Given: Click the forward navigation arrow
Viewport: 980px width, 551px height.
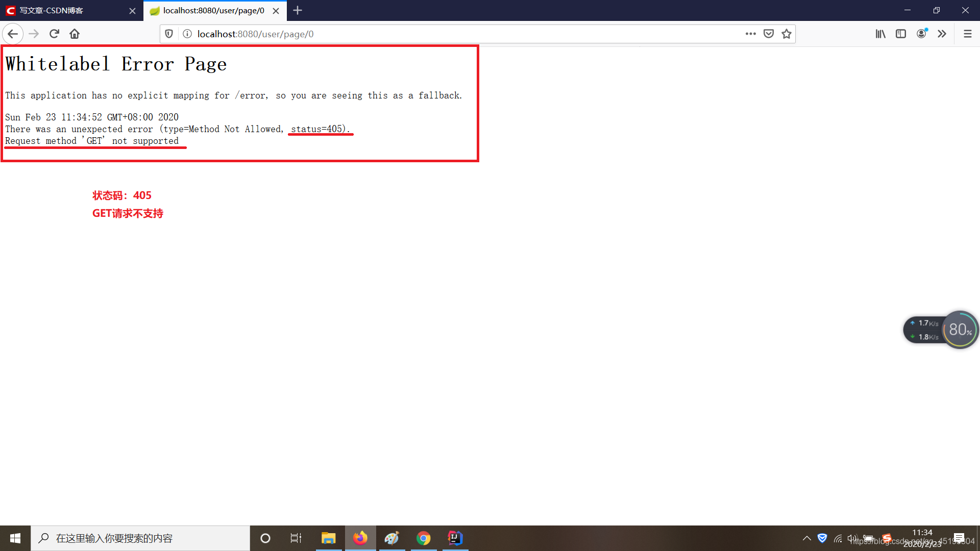Looking at the screenshot, I should [x=34, y=34].
